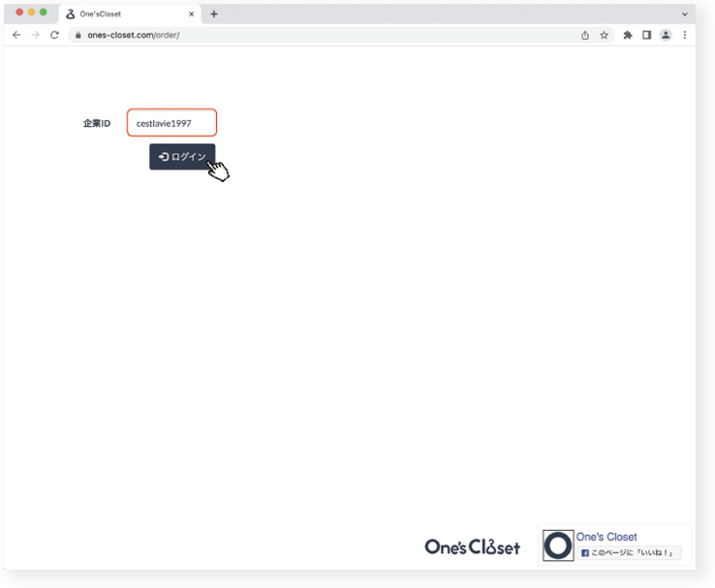
Task: Click the browser forward arrow
Action: (x=36, y=35)
